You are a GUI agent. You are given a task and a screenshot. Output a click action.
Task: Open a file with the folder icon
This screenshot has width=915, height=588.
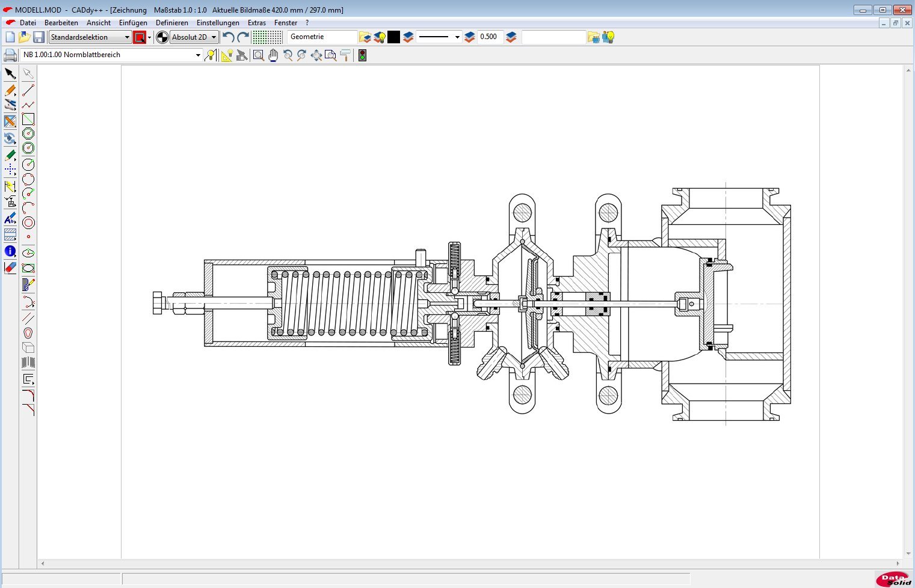click(24, 37)
